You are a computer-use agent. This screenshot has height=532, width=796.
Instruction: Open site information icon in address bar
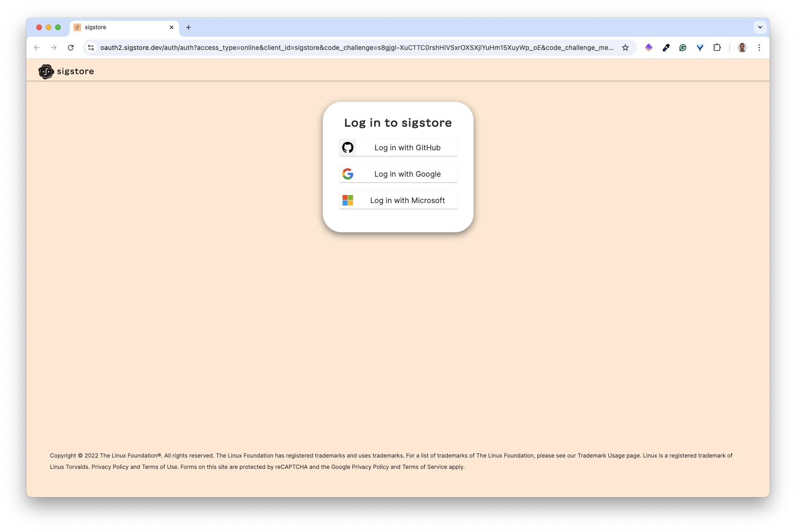(91, 48)
